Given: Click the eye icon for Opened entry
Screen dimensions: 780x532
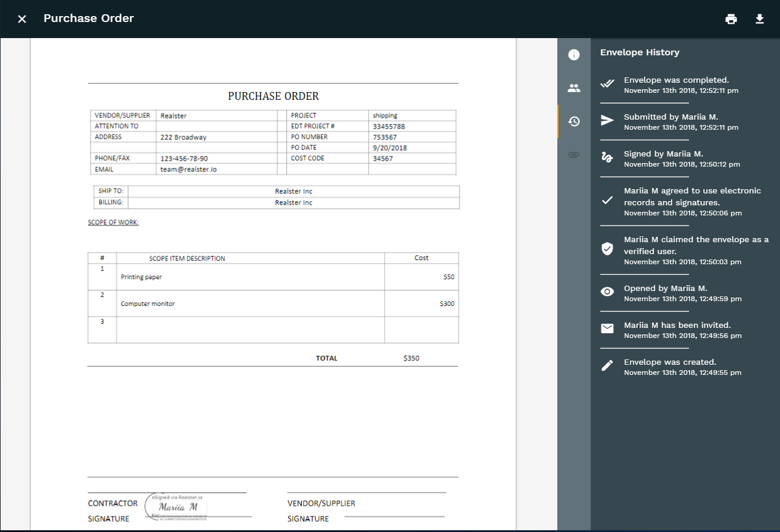Looking at the screenshot, I should click(607, 292).
